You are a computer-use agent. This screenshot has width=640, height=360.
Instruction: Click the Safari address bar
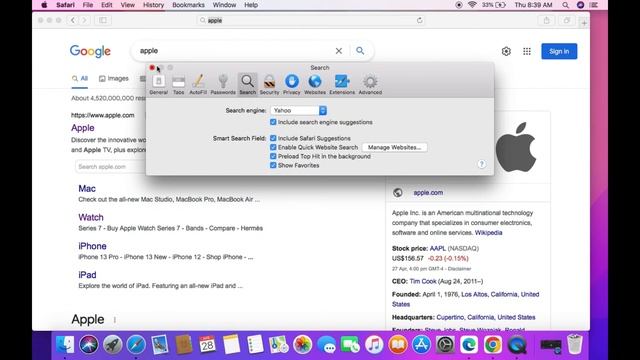pos(311,20)
